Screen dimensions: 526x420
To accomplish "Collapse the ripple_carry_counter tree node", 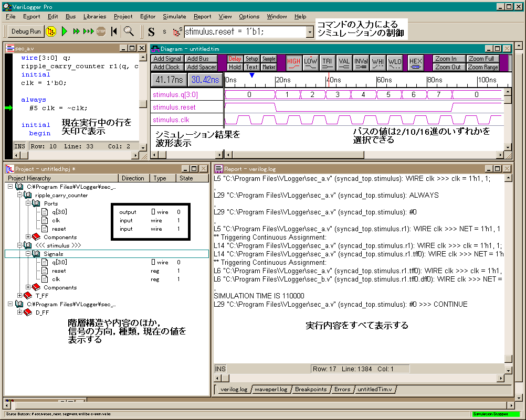I will click(x=20, y=195).
